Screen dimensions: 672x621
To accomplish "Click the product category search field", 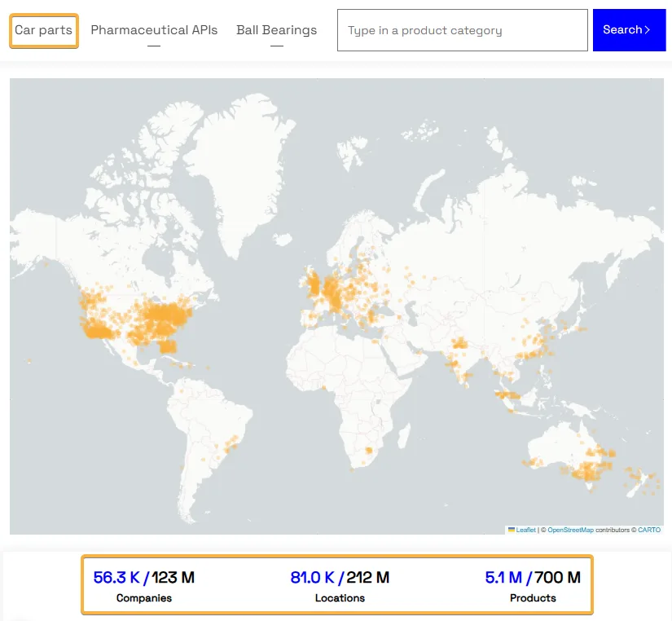I will [x=463, y=30].
